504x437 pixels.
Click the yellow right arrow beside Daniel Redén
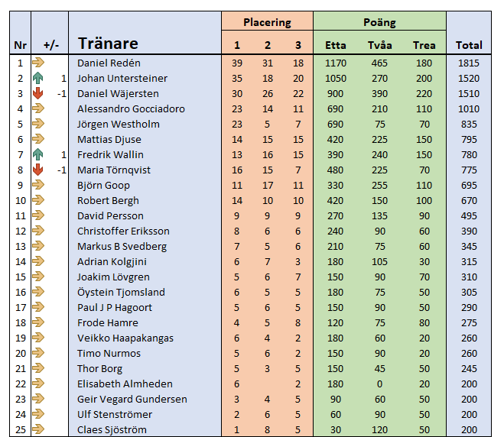39,63
